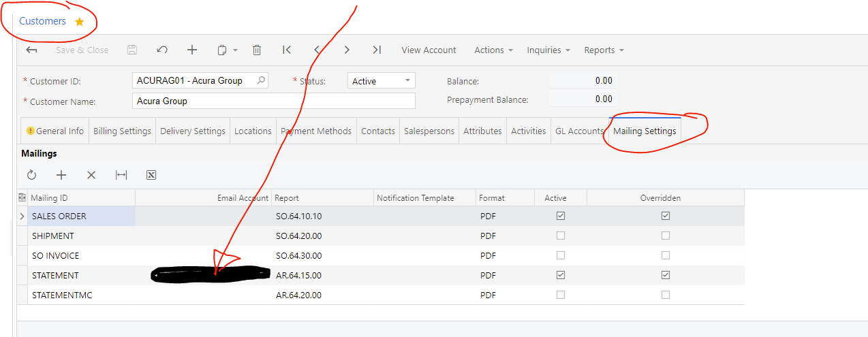Open the Activities tab

point(528,131)
